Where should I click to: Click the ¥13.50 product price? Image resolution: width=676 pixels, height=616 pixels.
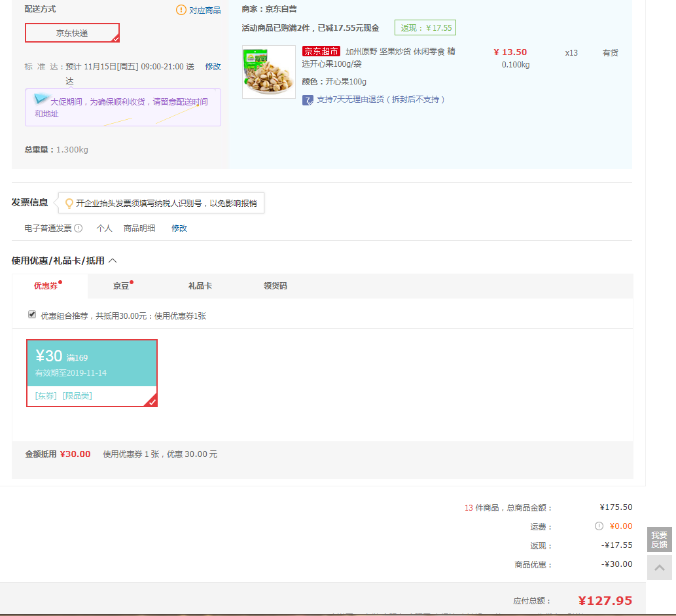[x=510, y=52]
